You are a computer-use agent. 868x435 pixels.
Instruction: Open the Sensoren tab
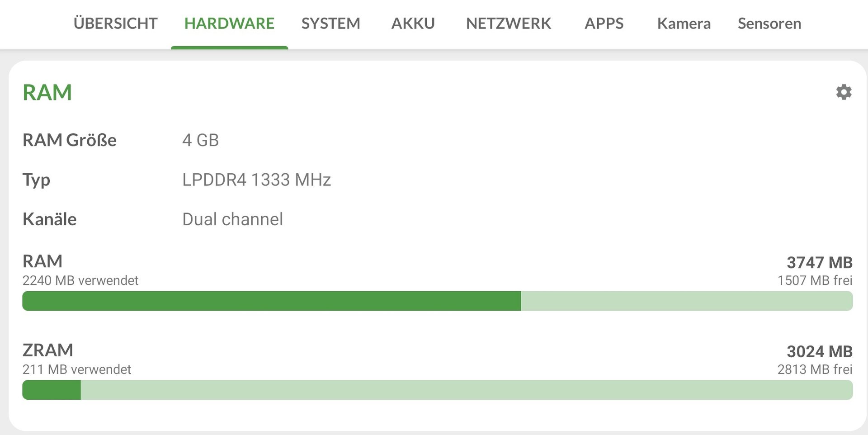pos(769,24)
